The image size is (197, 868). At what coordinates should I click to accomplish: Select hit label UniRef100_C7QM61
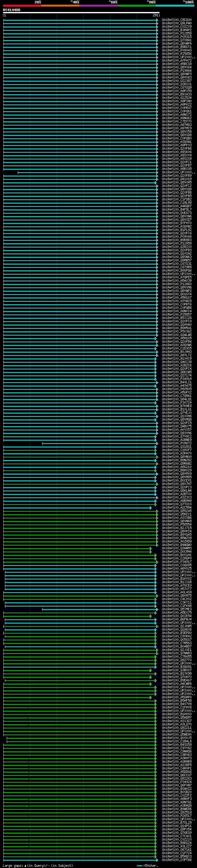click(177, 396)
